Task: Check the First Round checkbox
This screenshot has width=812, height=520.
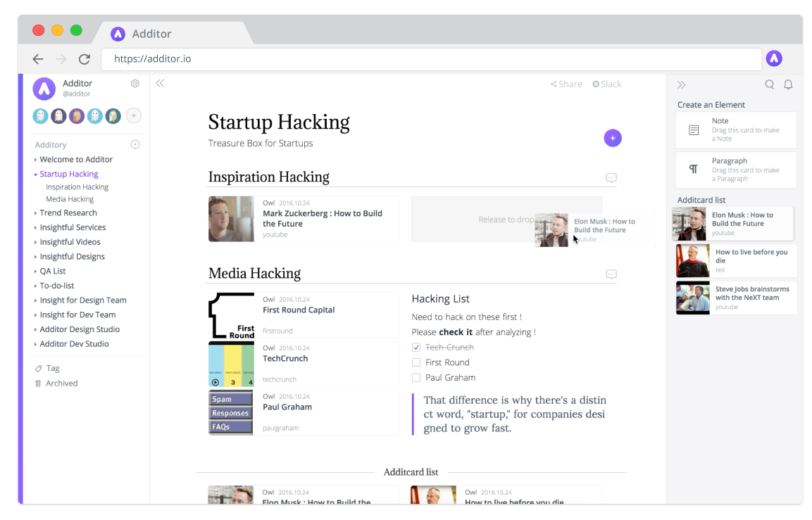Action: (x=416, y=362)
